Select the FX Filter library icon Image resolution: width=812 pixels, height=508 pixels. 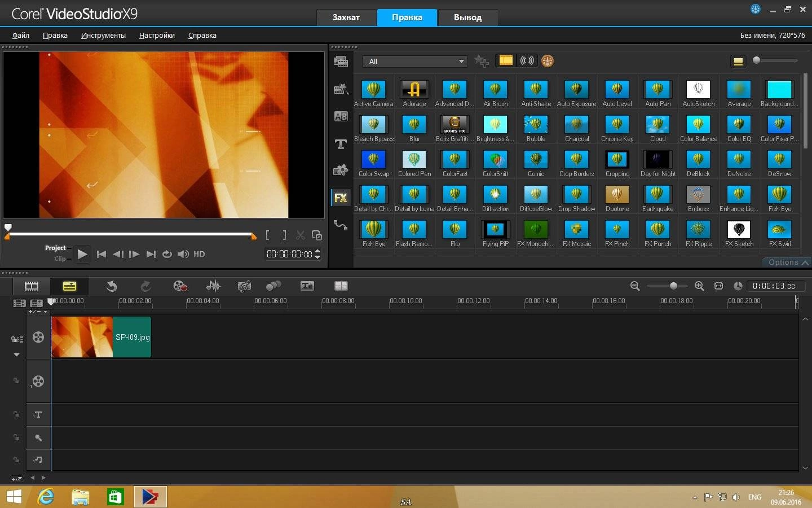(x=341, y=198)
